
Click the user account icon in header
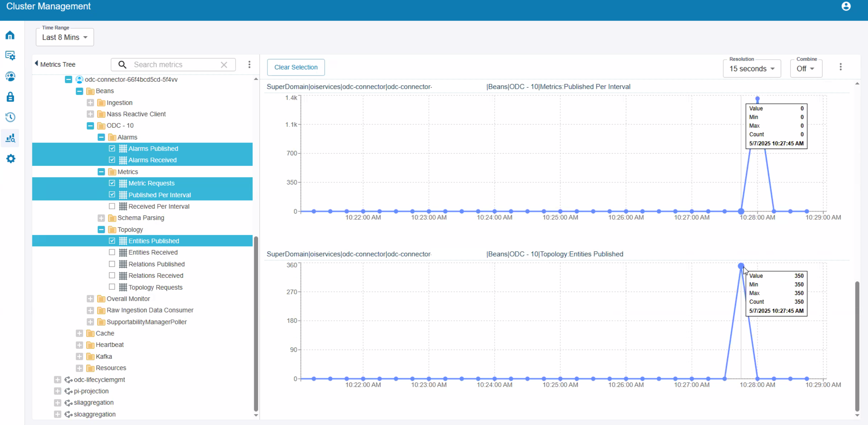(x=846, y=6)
